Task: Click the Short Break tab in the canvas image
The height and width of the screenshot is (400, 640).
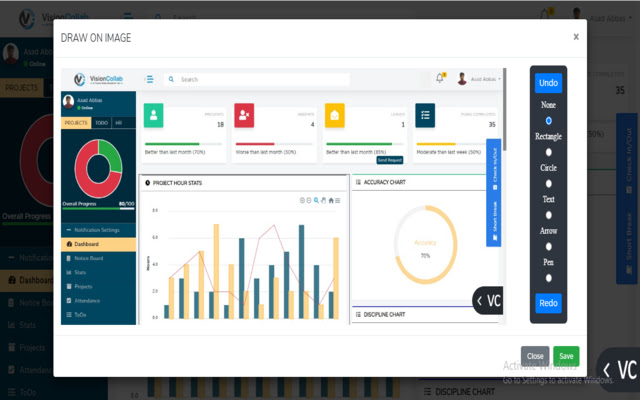Action: point(494,220)
